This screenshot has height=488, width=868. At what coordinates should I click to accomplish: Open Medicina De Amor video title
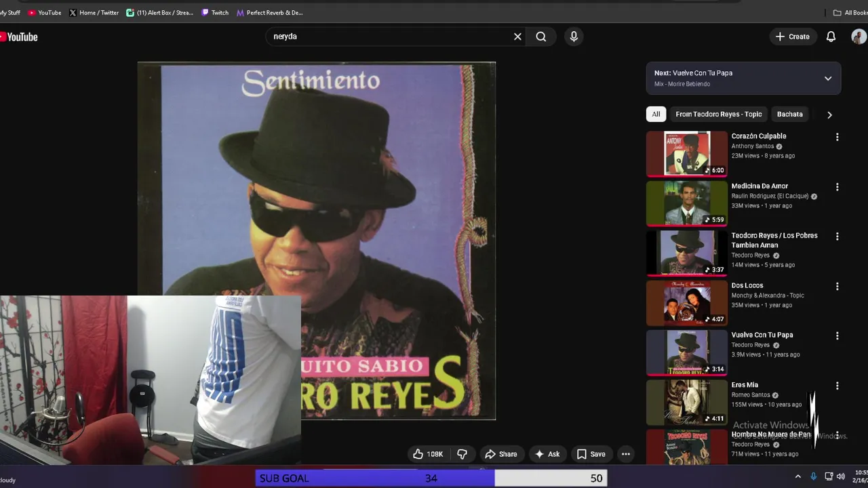click(759, 186)
